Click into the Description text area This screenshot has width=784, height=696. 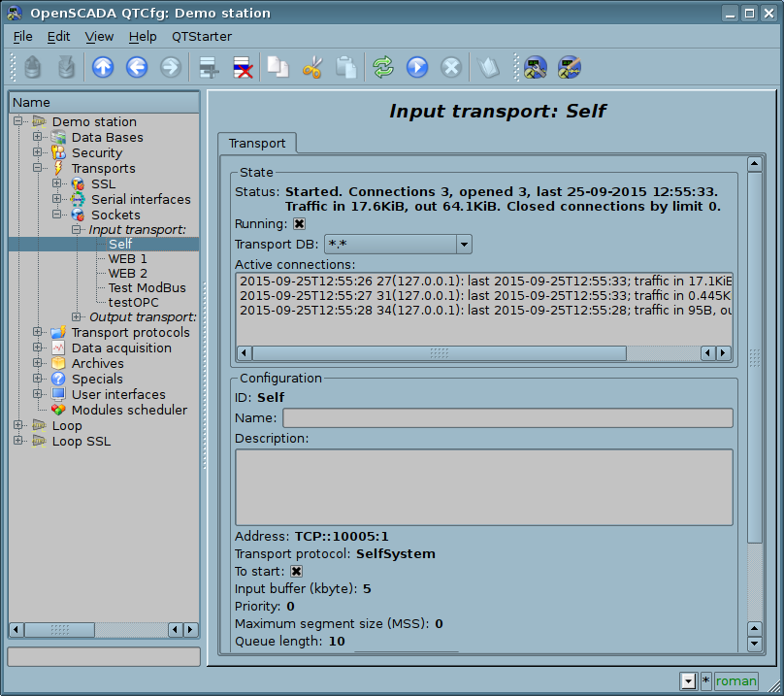pos(484,487)
